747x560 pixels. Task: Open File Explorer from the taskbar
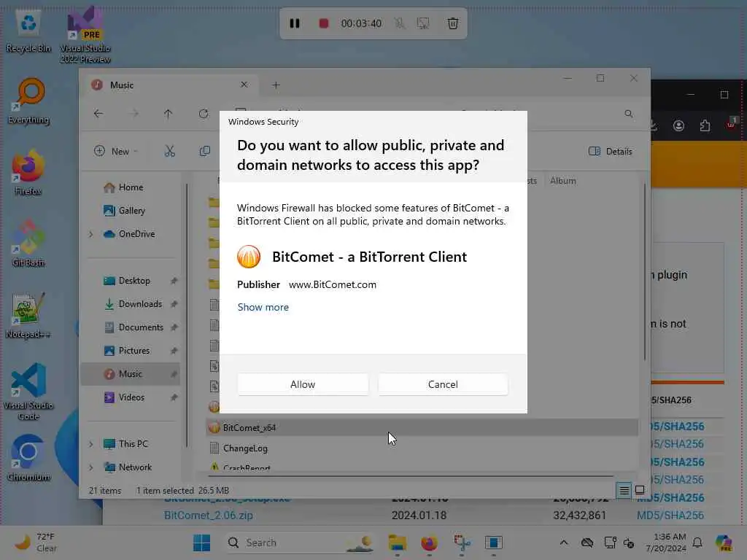(x=397, y=542)
